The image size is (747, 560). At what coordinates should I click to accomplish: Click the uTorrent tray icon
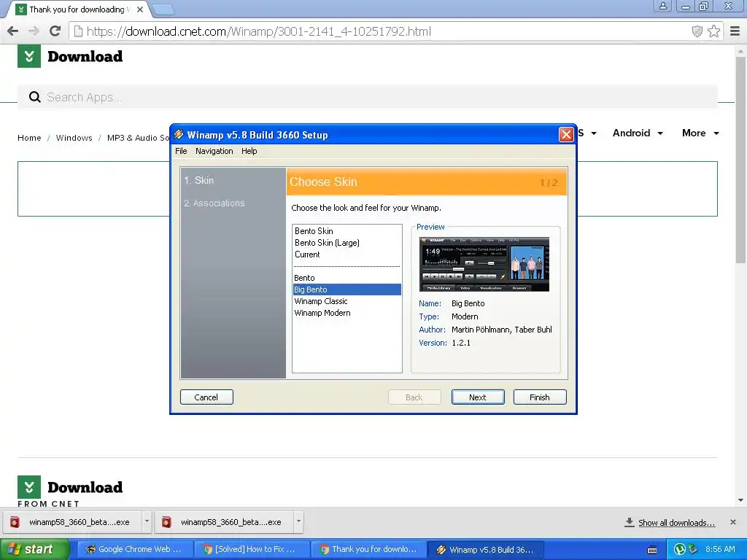pos(680,550)
